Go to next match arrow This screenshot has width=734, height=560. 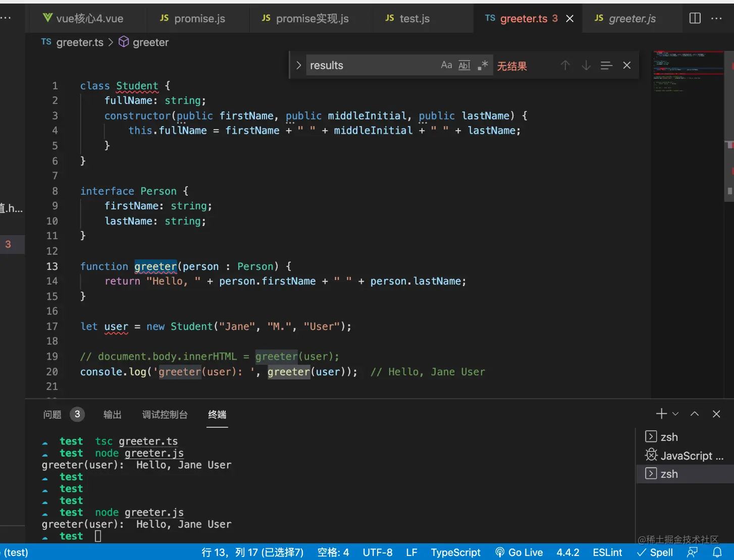point(586,65)
